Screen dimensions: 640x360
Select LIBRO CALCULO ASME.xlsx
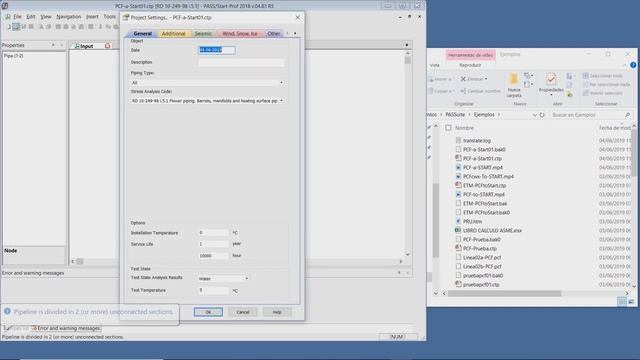click(492, 231)
